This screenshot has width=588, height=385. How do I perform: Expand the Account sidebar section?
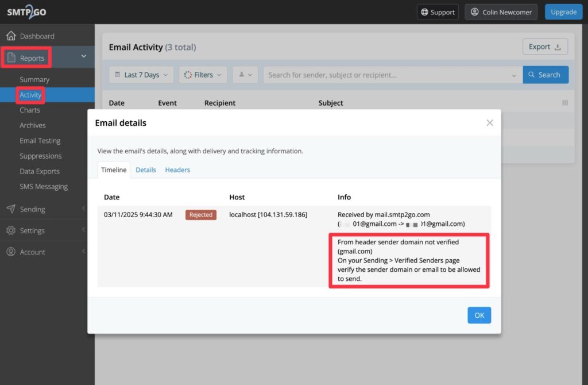coord(83,252)
